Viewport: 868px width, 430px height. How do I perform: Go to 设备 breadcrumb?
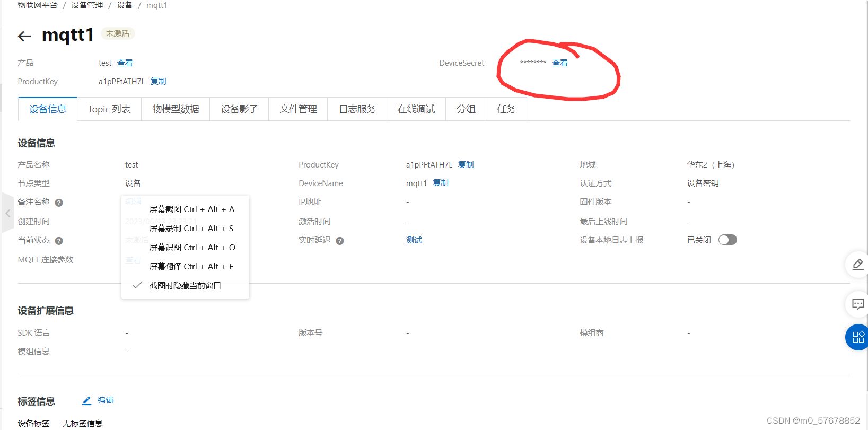click(125, 5)
